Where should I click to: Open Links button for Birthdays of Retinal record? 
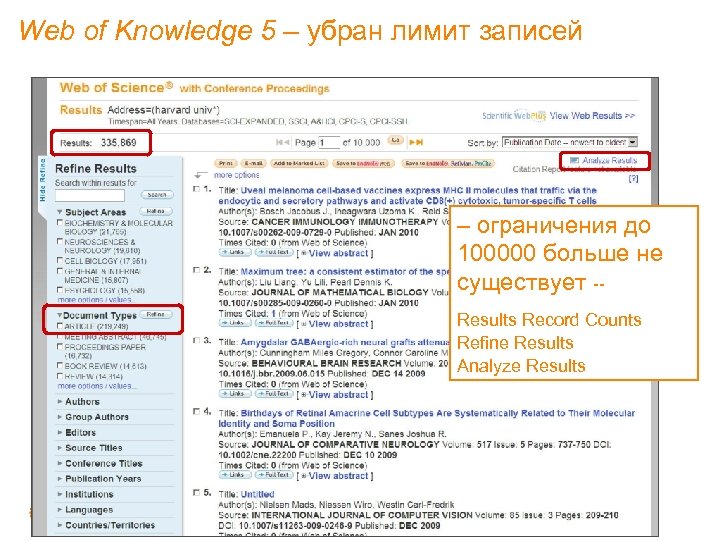pyautogui.click(x=235, y=475)
